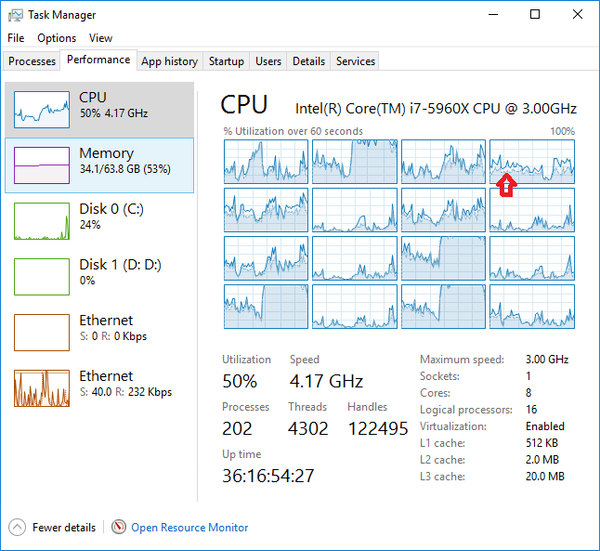Select the Memory graph in sidebar
This screenshot has width=600, height=551.
pyautogui.click(x=42, y=165)
